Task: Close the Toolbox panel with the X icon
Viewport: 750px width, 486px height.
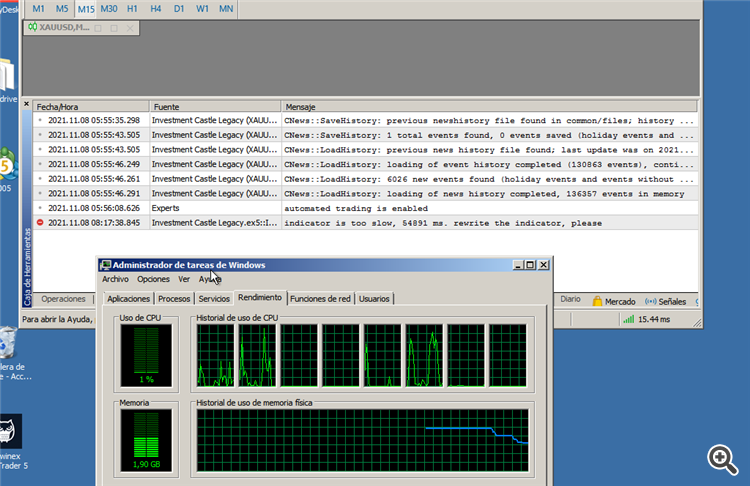Action: [27, 105]
